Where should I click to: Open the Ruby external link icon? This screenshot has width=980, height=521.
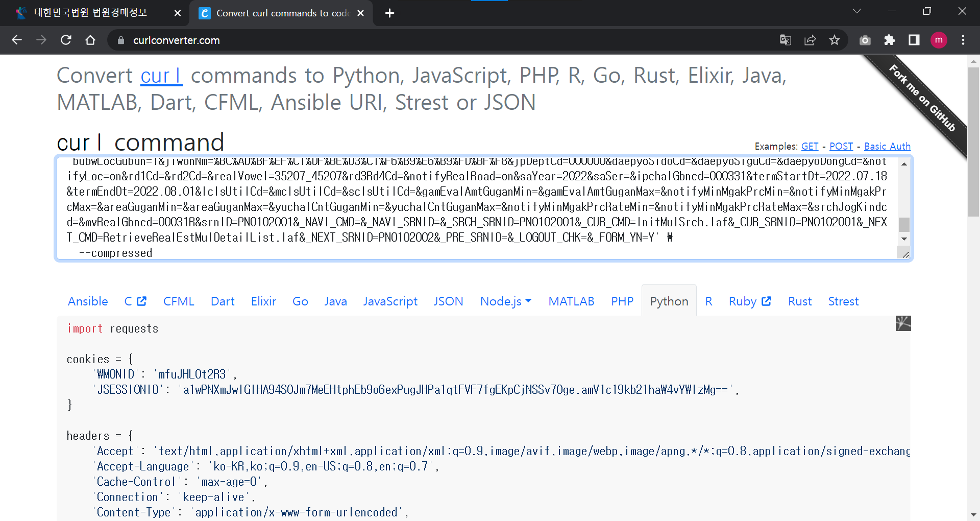pos(766,301)
